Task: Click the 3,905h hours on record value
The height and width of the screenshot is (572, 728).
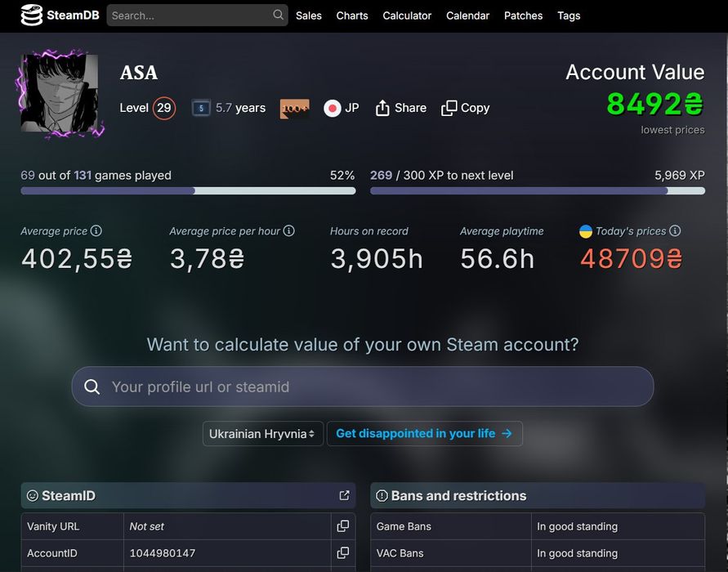Action: click(377, 258)
